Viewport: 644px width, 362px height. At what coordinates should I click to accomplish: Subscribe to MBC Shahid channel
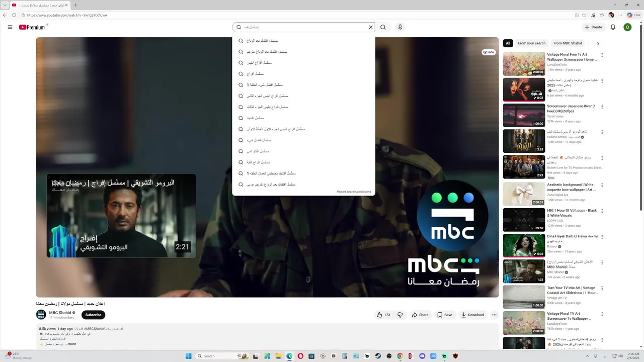tap(93, 315)
